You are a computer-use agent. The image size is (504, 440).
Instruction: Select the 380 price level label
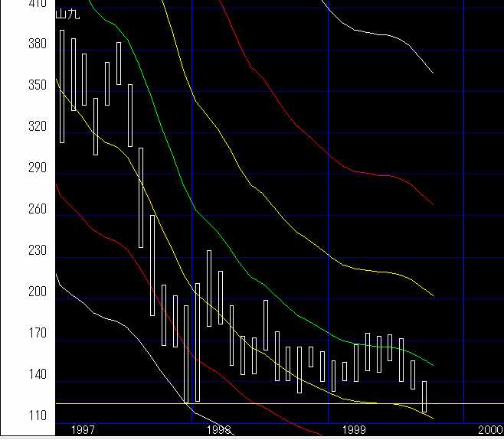37,44
